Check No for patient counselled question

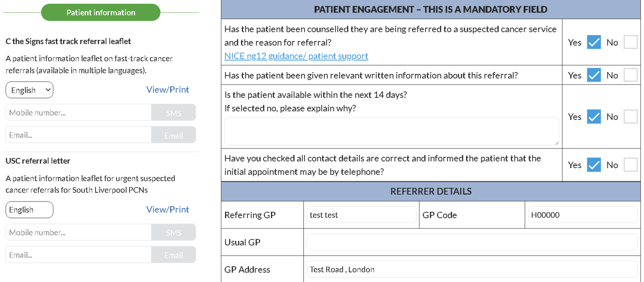pos(630,42)
